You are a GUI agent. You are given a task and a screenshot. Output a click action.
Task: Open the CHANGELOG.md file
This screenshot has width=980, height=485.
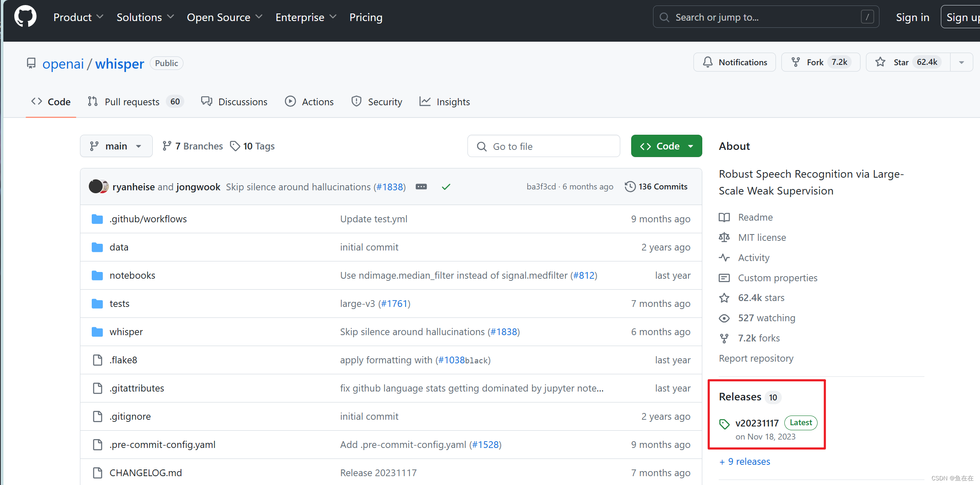[146, 473]
